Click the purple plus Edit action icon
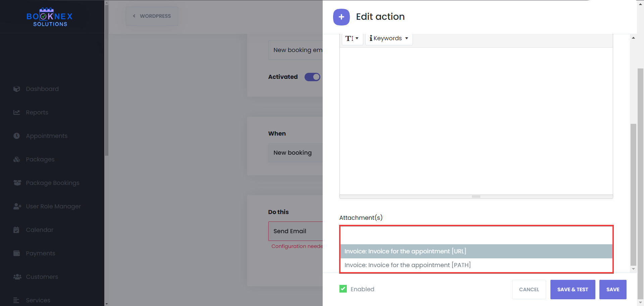Image resolution: width=644 pixels, height=306 pixels. coord(341,17)
